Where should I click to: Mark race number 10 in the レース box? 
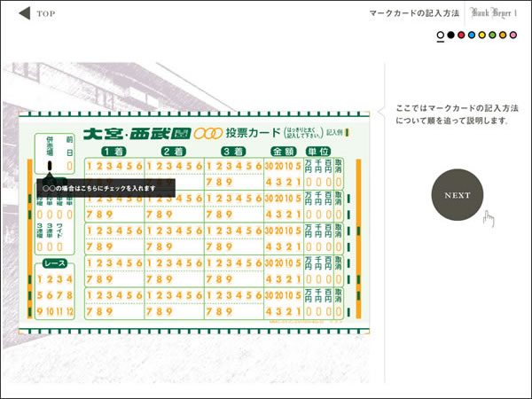(x=50, y=311)
